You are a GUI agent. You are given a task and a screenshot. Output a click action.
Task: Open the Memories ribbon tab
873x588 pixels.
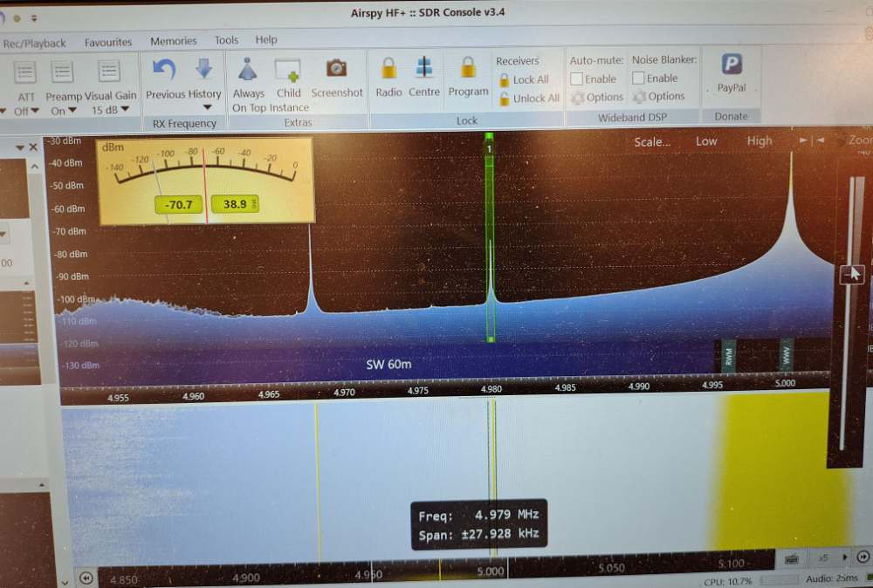coord(173,41)
